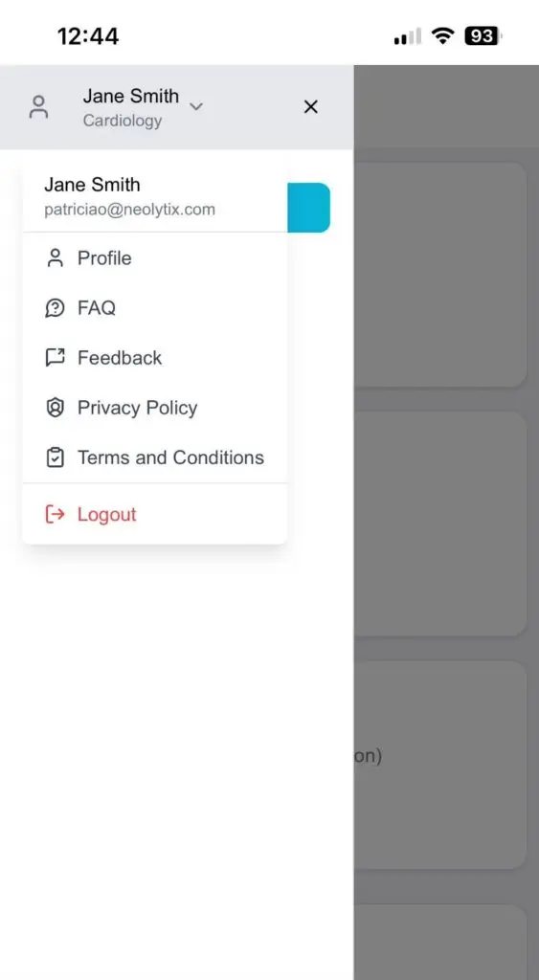The image size is (539, 980).
Task: Open the Privacy Policy link
Action: click(x=155, y=408)
